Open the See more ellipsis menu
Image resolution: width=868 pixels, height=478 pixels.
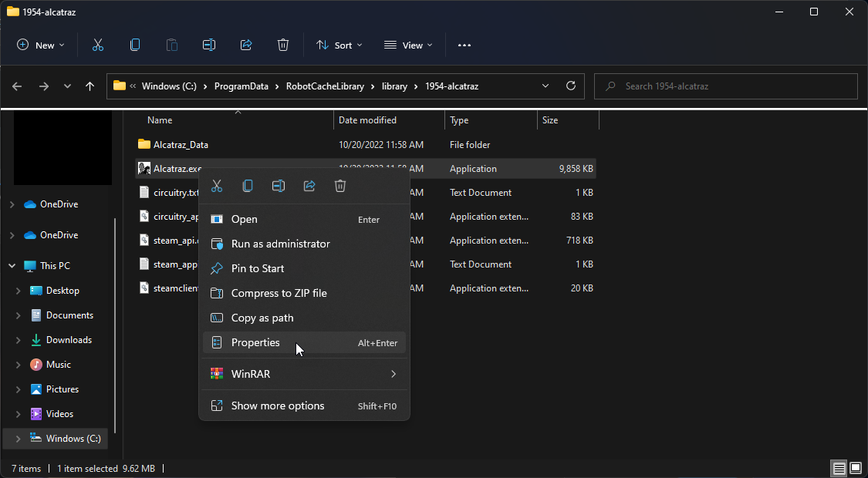pos(464,45)
